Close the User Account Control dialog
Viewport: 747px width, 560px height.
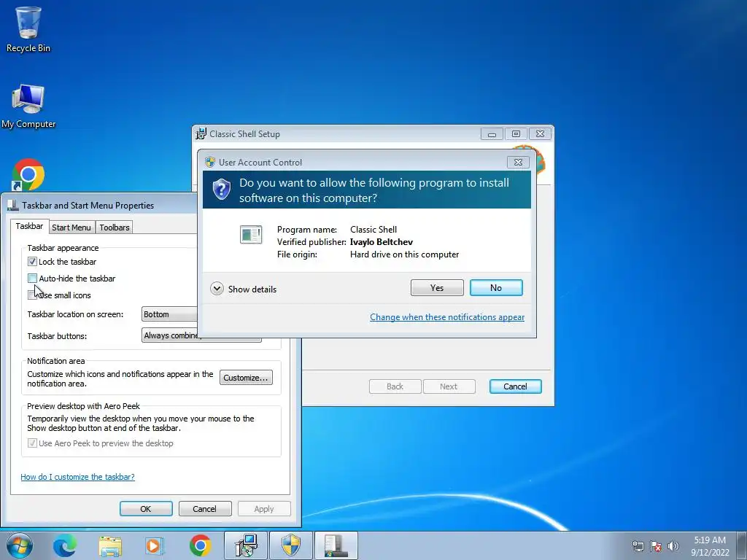pyautogui.click(x=519, y=163)
